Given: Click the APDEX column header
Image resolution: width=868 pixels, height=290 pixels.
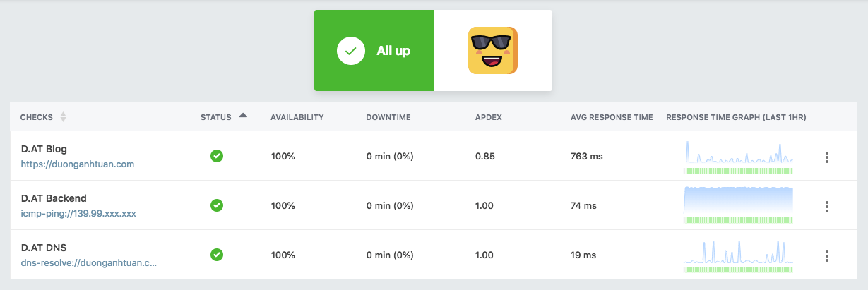Looking at the screenshot, I should [489, 117].
